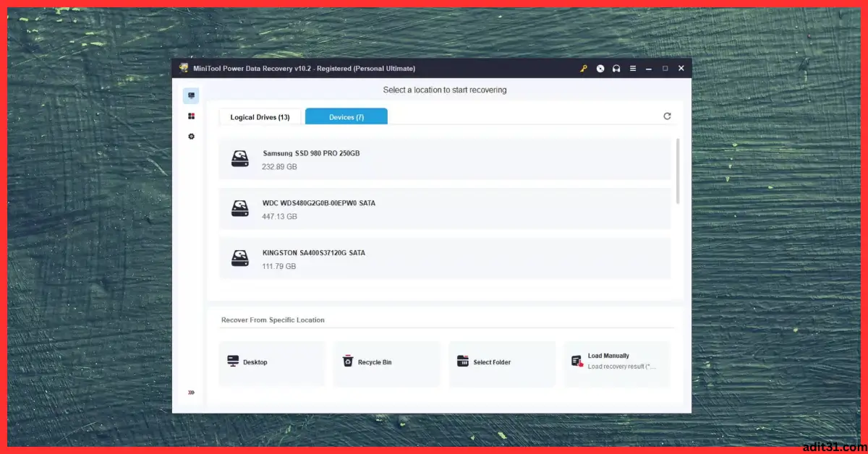Screen dimensions: 868x454
Task: Switch to the Logical Drives (13) tab
Action: point(260,117)
